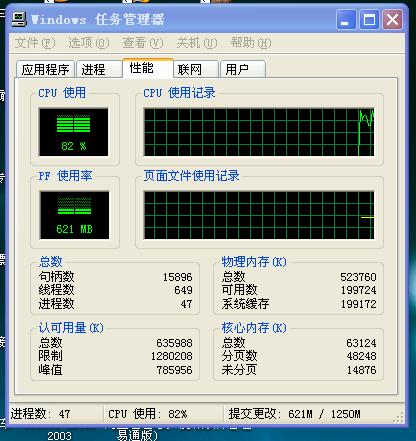Screen dimensions: 416x441
Task: Click the 提交更改 status bar section
Action: tap(295, 414)
